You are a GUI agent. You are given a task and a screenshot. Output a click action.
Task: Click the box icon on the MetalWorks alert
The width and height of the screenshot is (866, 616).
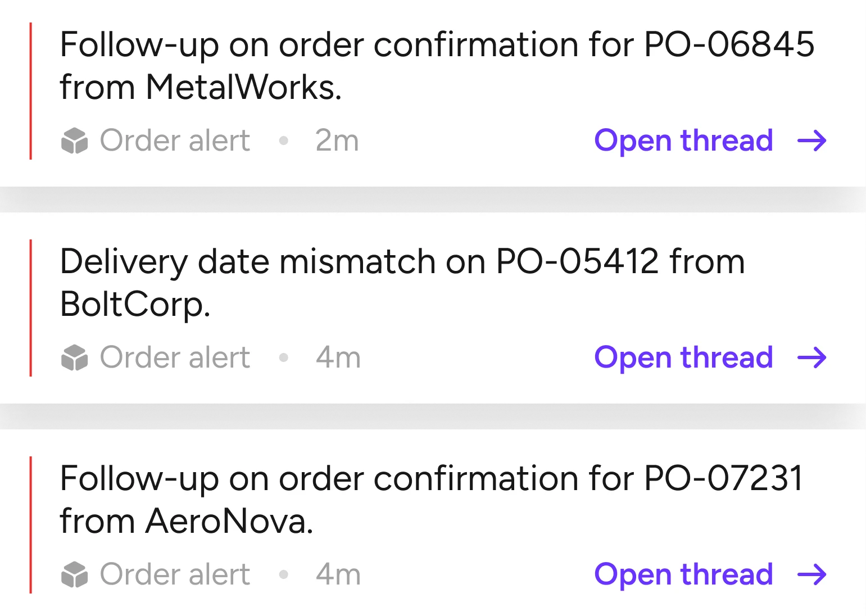[74, 141]
